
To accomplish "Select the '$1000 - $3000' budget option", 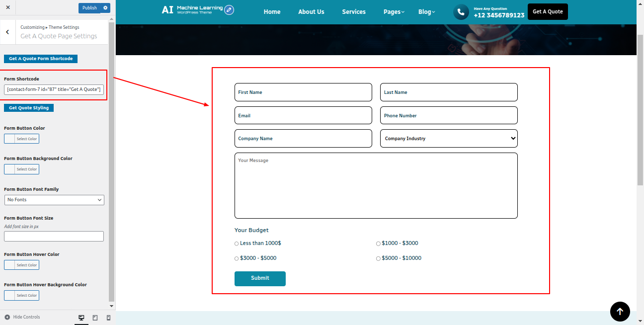I will pos(378,244).
